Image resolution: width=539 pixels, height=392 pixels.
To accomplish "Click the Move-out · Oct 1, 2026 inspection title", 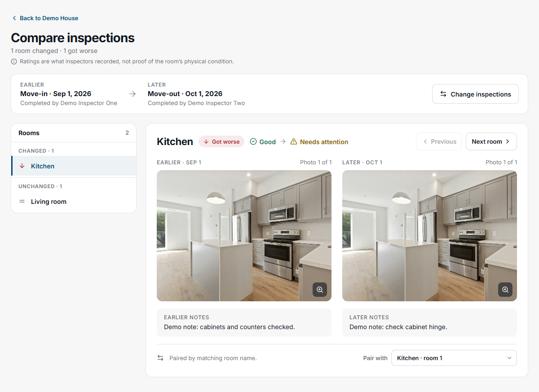I will click(x=185, y=94).
